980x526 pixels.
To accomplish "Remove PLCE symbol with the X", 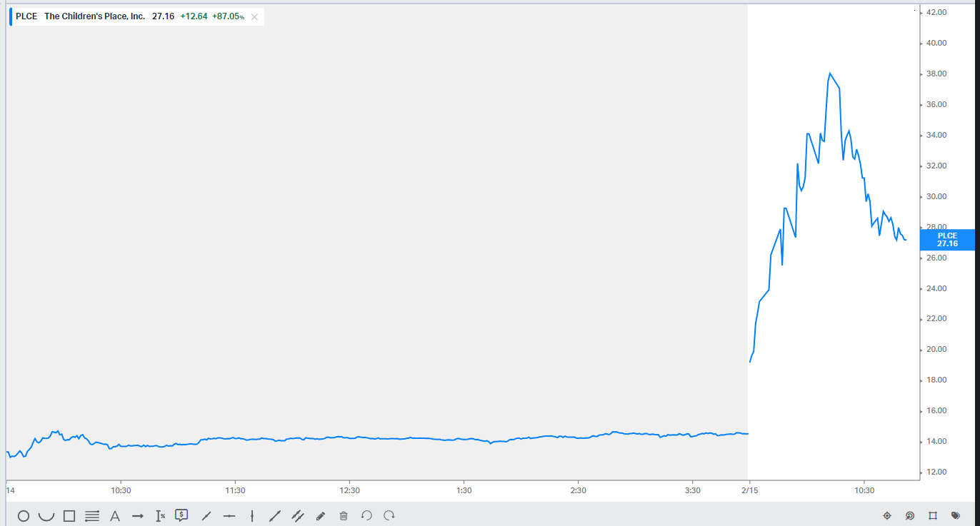I will click(x=254, y=17).
